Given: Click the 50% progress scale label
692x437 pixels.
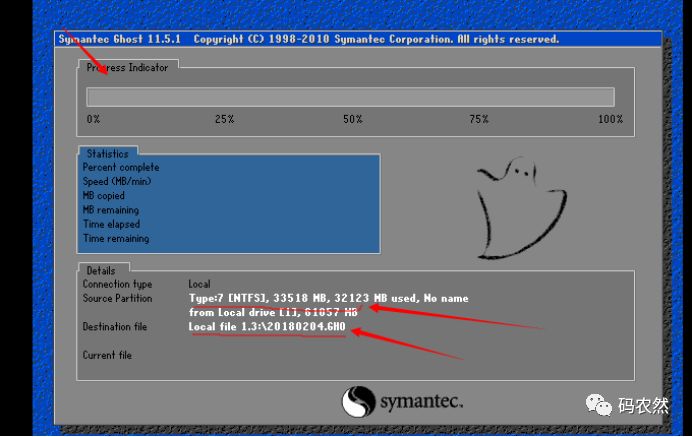Looking at the screenshot, I should click(x=353, y=119).
